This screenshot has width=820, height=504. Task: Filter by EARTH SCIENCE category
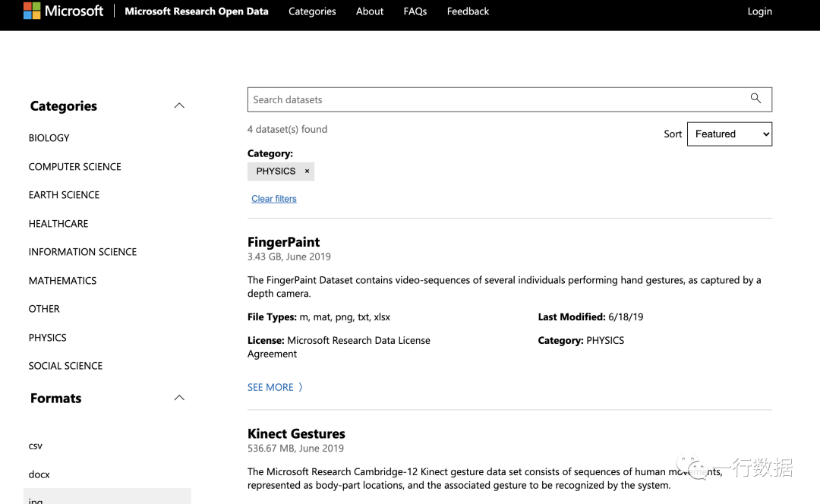(64, 195)
